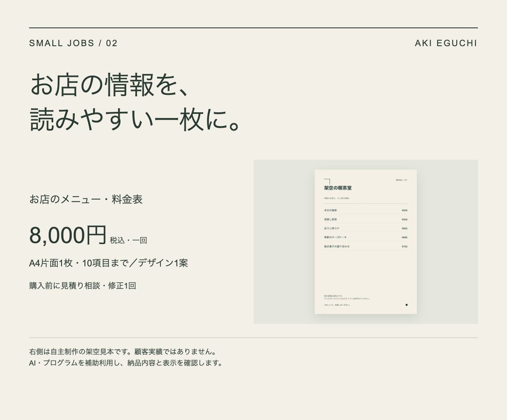Click the 'AKI EGUCHI' name in the header
Image resolution: width=507 pixels, height=420 pixels.
(x=446, y=43)
